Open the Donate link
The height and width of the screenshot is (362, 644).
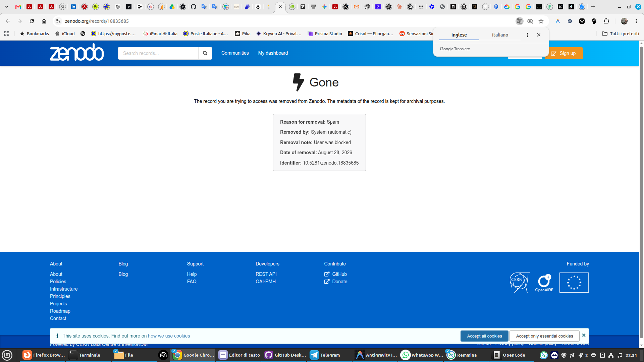(x=336, y=282)
